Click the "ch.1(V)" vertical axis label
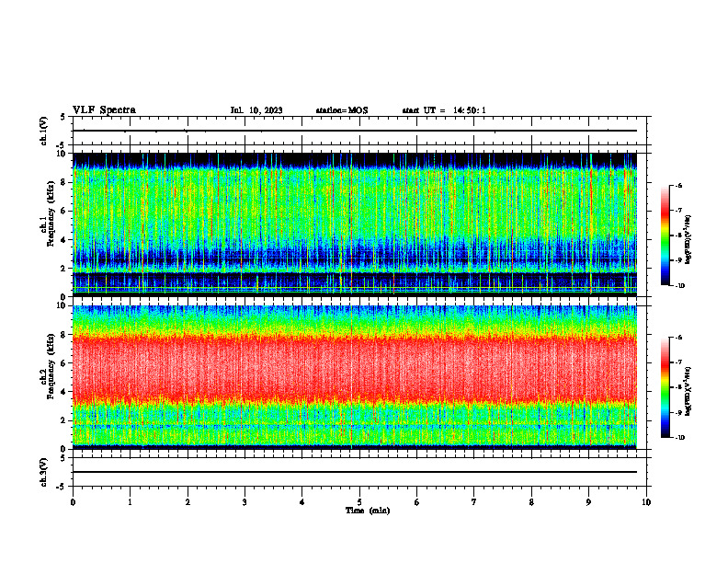 point(44,131)
